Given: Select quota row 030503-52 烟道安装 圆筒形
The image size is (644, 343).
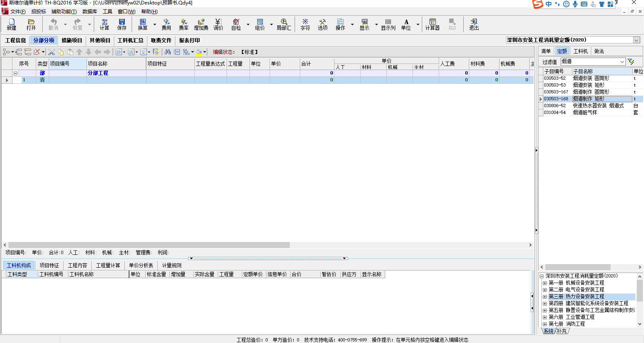Looking at the screenshot, I should (590, 79).
